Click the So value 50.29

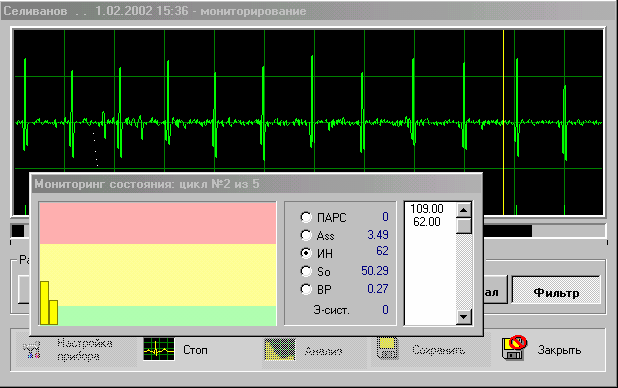[375, 270]
